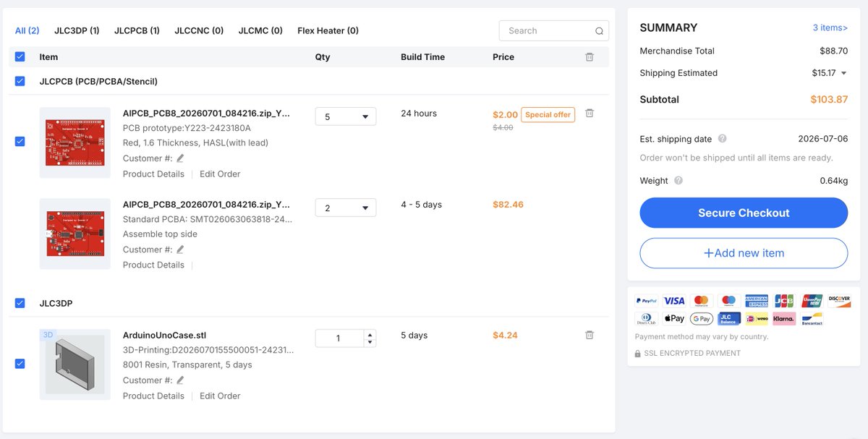
Task: Switch to the JLCPCB (1) tab
Action: [137, 30]
